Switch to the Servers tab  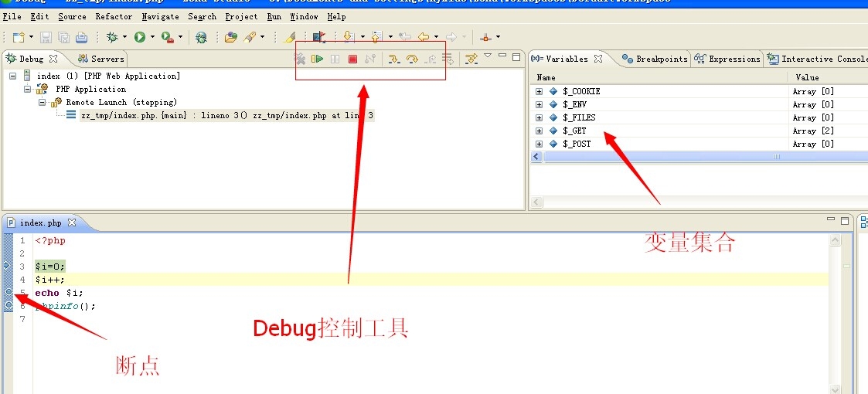point(101,59)
